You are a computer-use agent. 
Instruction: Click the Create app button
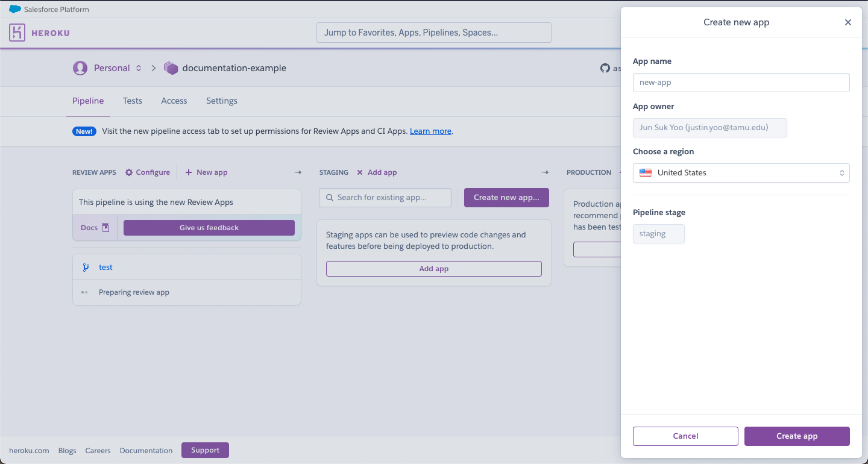[x=797, y=436]
